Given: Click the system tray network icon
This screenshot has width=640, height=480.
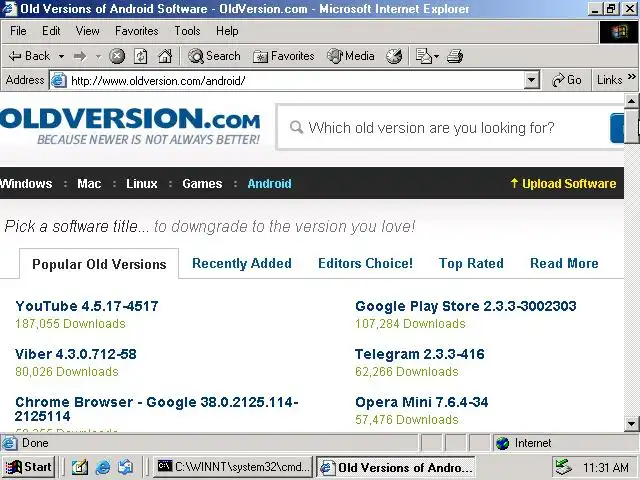Looking at the screenshot, I should click(563, 467).
